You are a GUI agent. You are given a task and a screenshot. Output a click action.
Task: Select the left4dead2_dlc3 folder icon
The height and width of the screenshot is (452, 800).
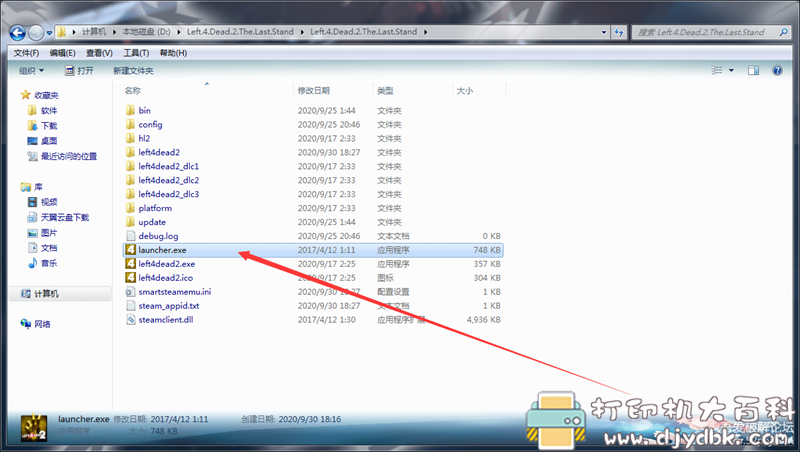tap(131, 194)
